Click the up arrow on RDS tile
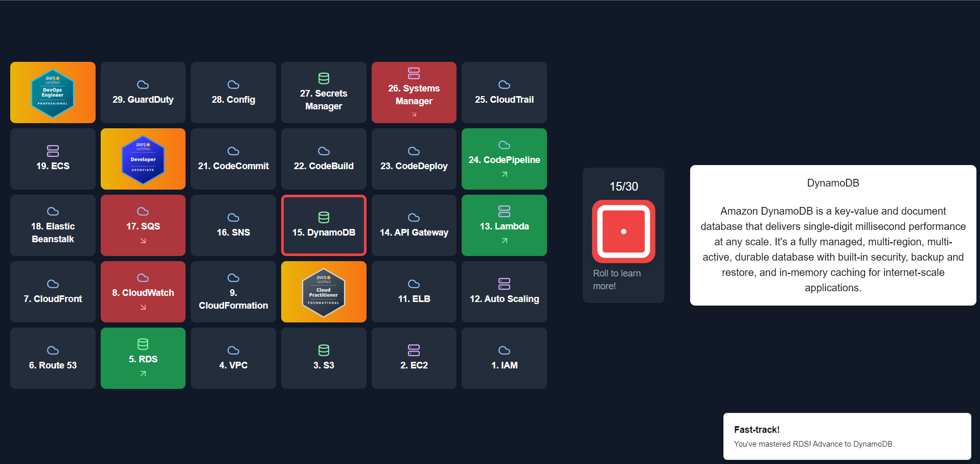Screen dimensions: 980x464 pyautogui.click(x=143, y=374)
